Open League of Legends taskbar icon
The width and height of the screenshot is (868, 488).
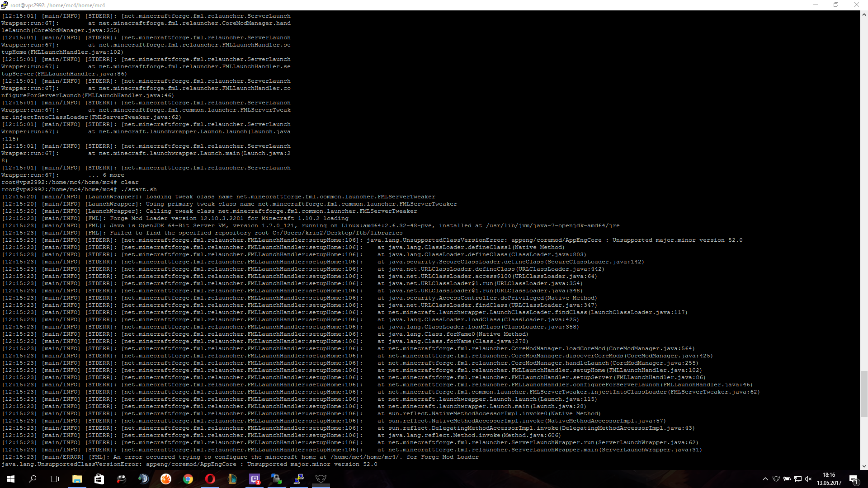coord(232,479)
